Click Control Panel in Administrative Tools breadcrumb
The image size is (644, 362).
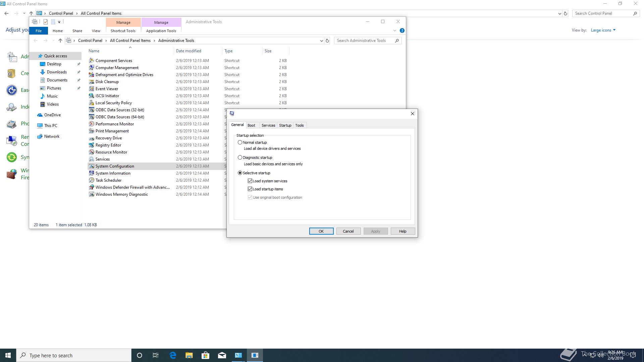tap(90, 41)
